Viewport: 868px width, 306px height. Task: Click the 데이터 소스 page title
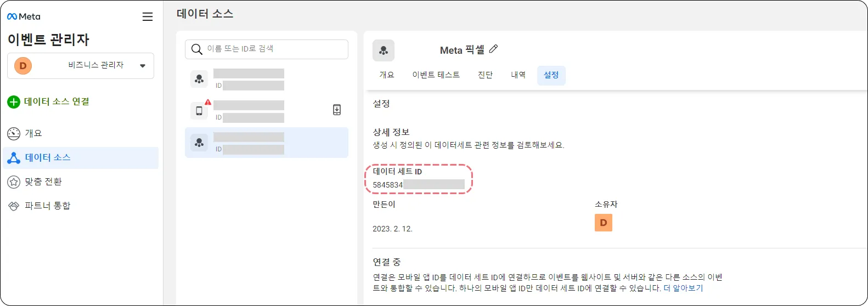[205, 14]
